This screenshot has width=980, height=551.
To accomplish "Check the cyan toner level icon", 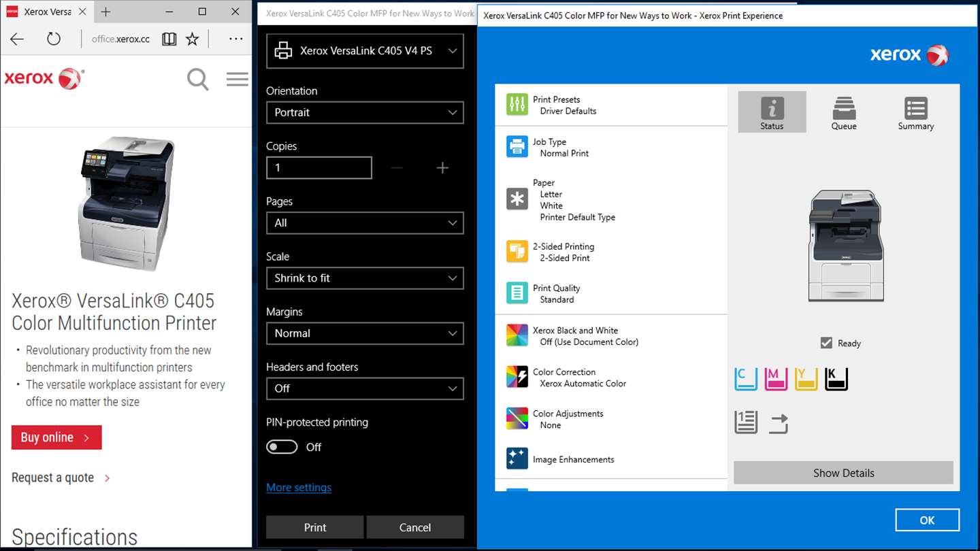I will (x=746, y=379).
